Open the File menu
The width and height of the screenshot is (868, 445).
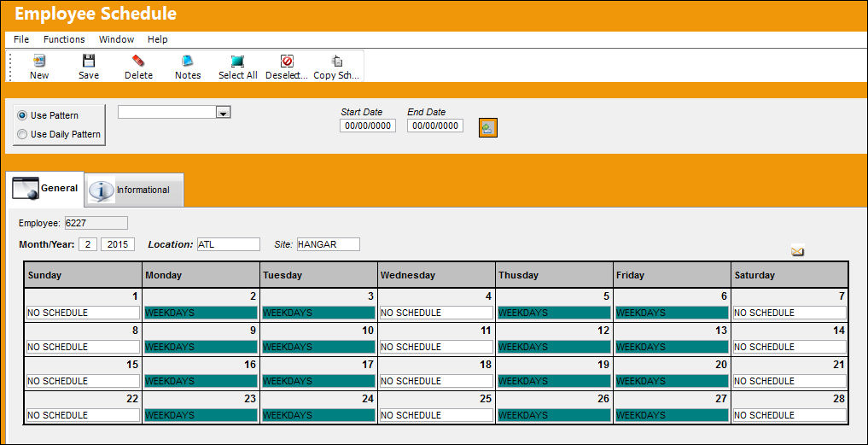(x=21, y=39)
